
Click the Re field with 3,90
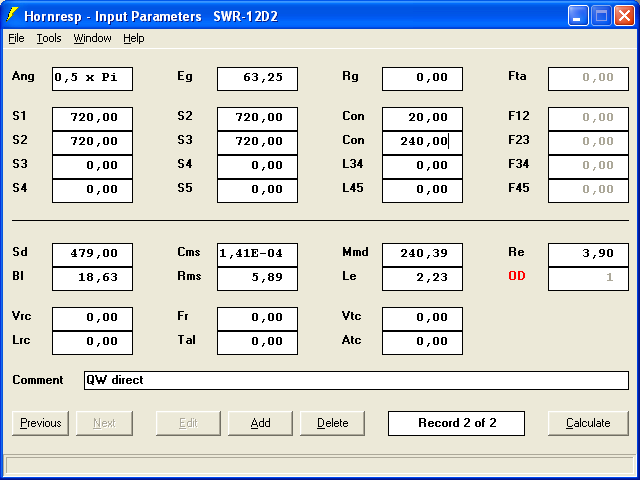[588, 255]
